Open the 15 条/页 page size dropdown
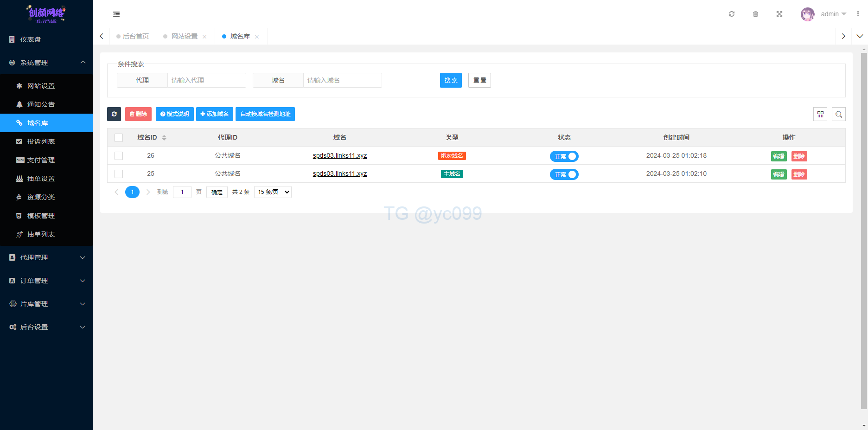 [273, 192]
